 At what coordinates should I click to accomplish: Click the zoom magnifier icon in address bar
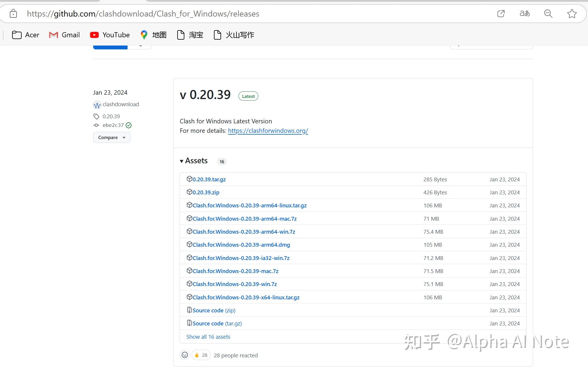point(548,14)
